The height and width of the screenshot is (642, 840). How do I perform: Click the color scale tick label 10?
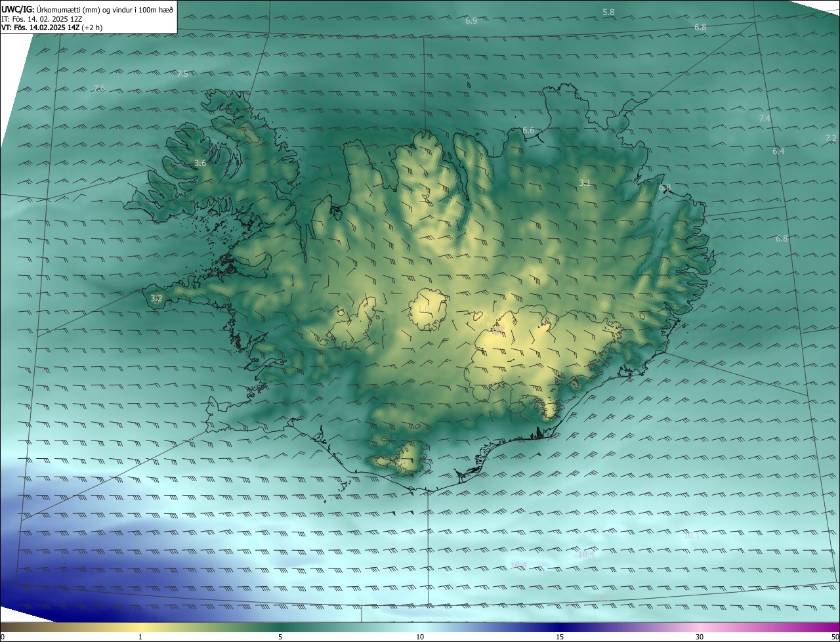coord(420,637)
